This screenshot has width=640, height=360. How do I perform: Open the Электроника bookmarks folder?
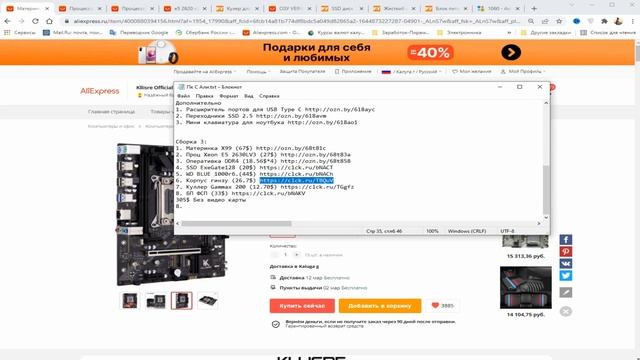(459, 33)
